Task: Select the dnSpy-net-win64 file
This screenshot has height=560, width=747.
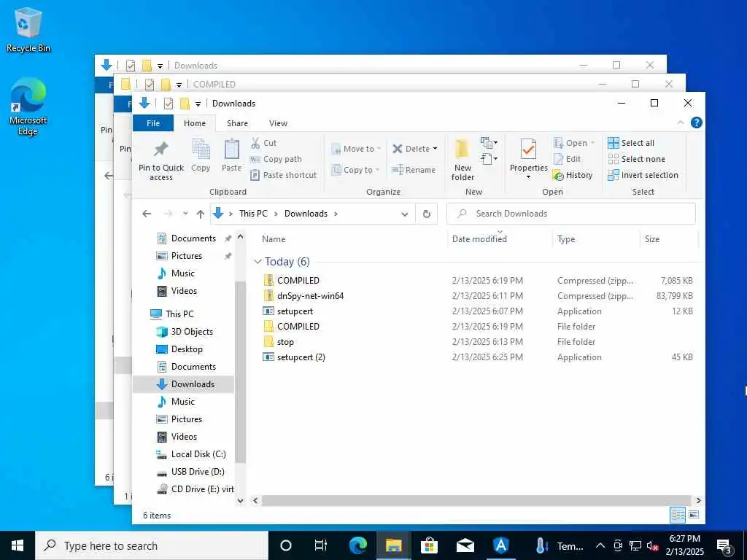Action: pyautogui.click(x=310, y=296)
